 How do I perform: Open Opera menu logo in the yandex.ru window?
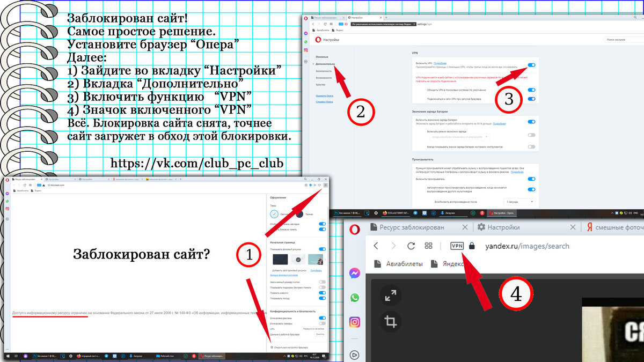click(x=354, y=230)
